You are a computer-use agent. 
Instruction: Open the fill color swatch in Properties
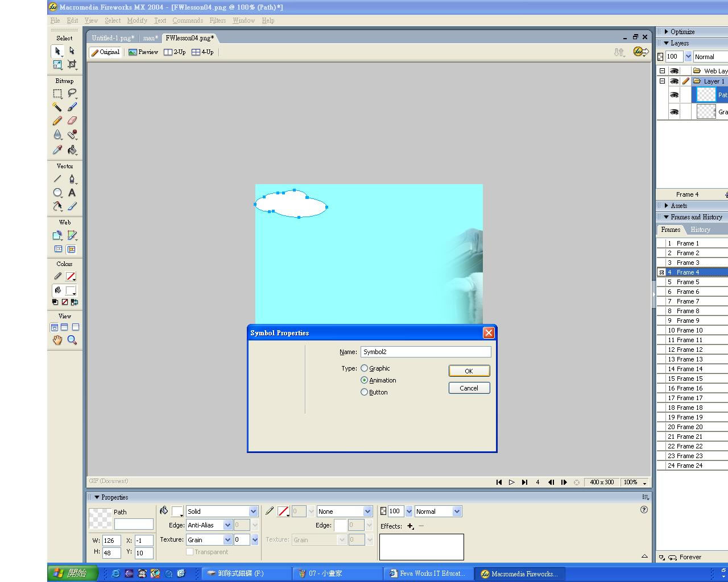[x=177, y=512]
